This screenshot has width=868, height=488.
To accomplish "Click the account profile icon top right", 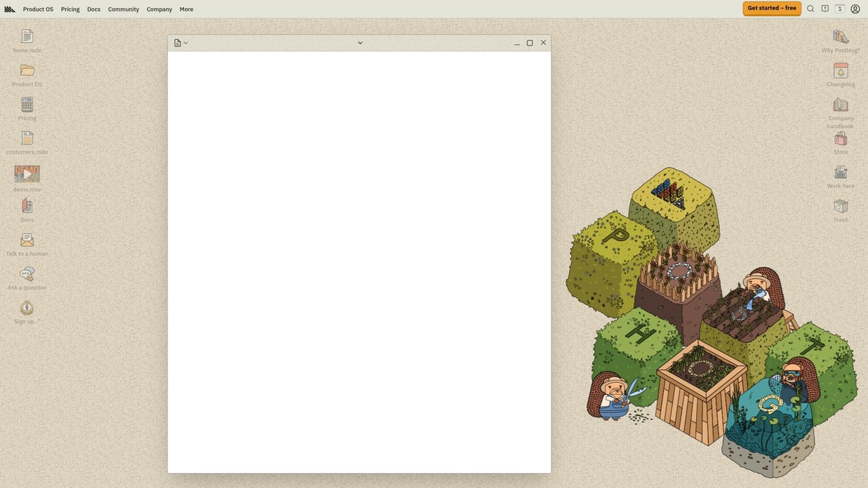I will (856, 9).
